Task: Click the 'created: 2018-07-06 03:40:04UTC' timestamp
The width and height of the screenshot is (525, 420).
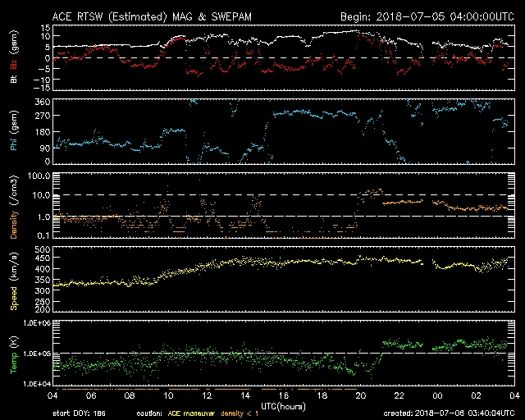Action: point(449,413)
